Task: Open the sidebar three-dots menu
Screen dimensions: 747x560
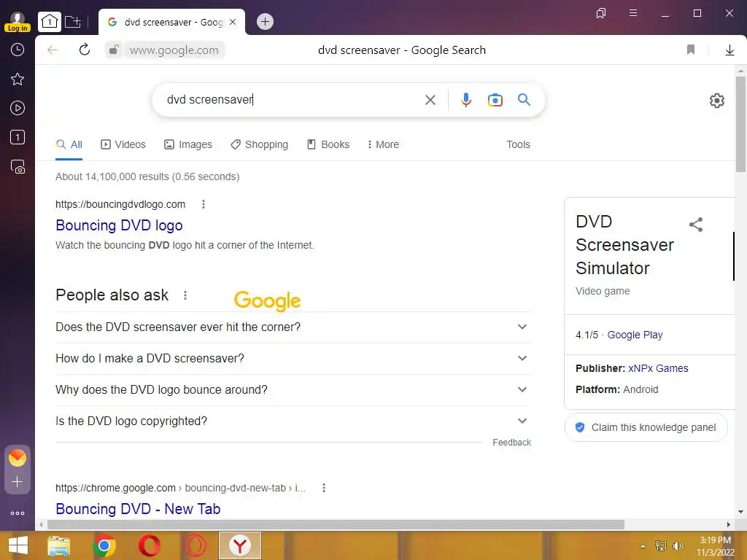Action: [x=18, y=513]
